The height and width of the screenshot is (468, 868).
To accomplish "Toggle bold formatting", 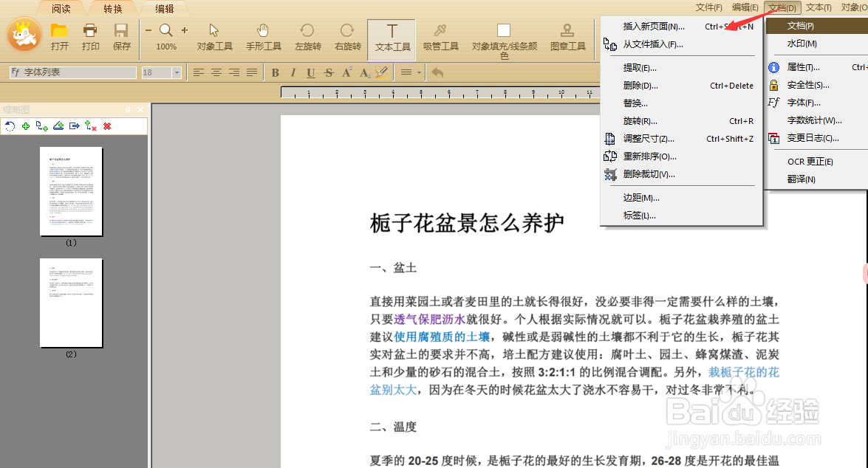I will [x=275, y=72].
